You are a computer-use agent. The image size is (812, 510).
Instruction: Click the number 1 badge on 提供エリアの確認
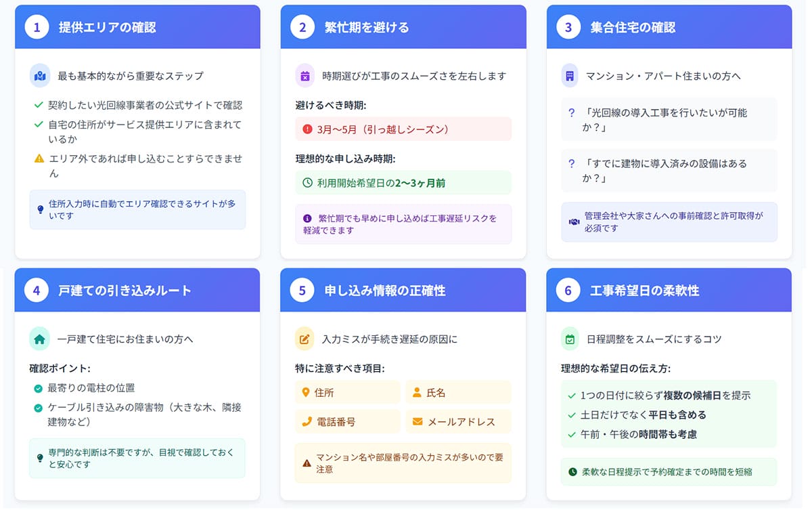point(37,27)
